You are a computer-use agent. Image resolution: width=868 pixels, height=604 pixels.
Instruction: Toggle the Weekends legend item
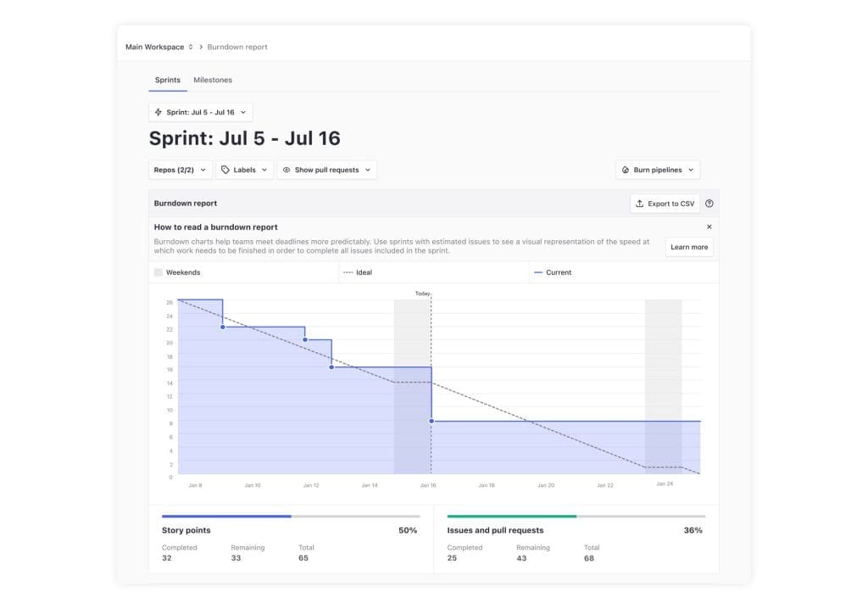click(x=178, y=272)
